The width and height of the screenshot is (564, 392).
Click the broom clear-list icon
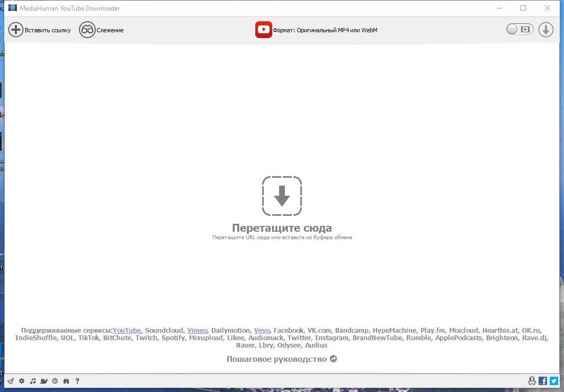pos(11,381)
